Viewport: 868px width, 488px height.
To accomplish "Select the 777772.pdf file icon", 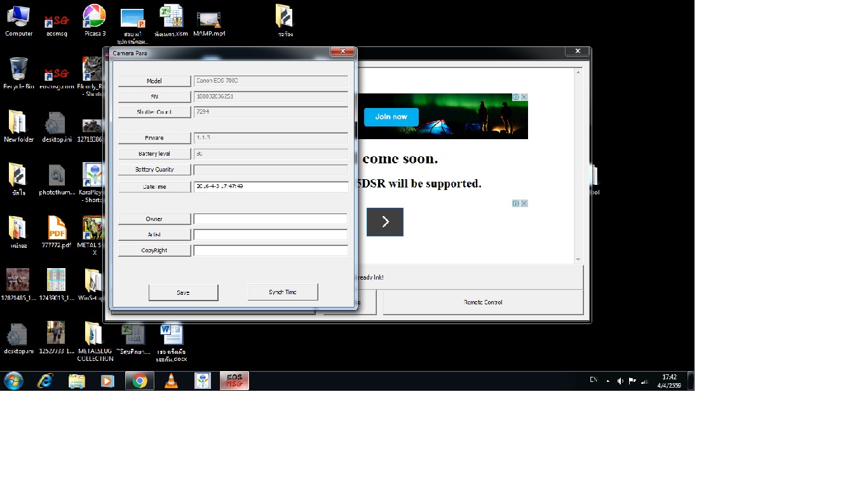I will tap(57, 231).
